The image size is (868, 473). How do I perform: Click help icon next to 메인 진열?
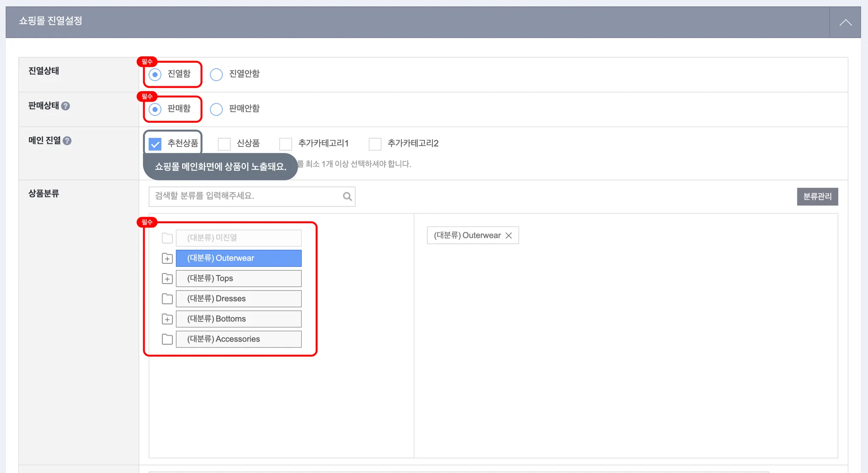[x=67, y=141]
